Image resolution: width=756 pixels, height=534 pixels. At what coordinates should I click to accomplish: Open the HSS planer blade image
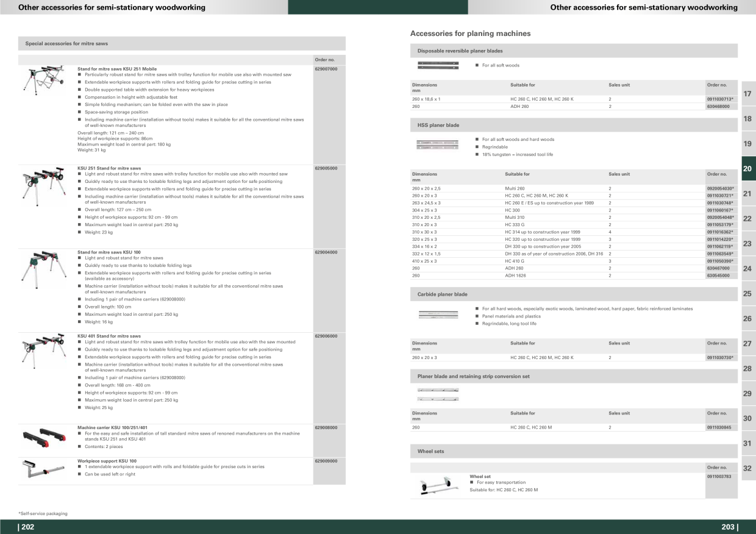click(437, 144)
